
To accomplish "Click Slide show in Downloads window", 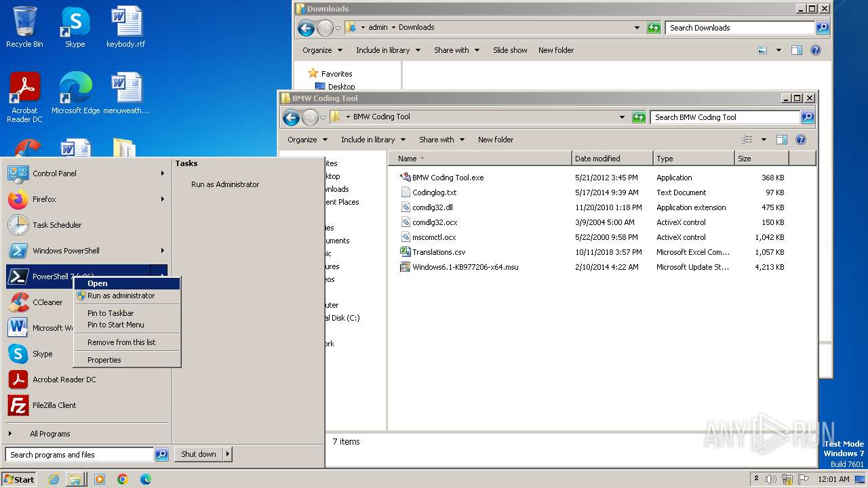I will pos(510,50).
